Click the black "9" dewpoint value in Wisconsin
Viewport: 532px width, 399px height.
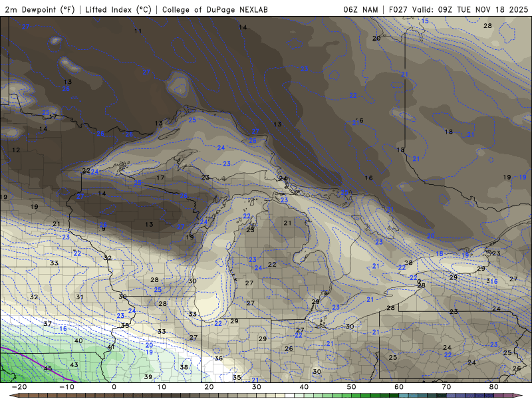(x=104, y=229)
